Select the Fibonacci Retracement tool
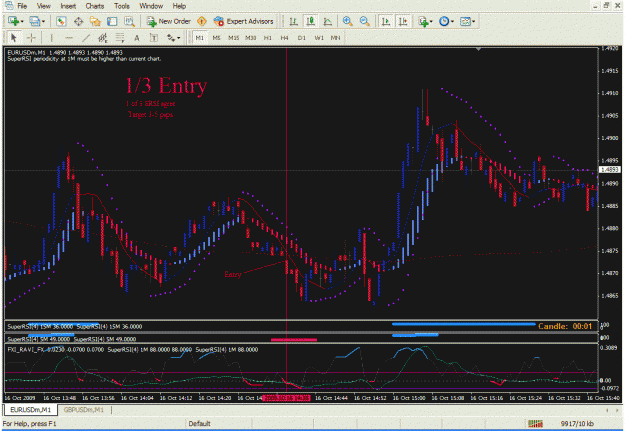This screenshot has width=625, height=431. point(119,38)
